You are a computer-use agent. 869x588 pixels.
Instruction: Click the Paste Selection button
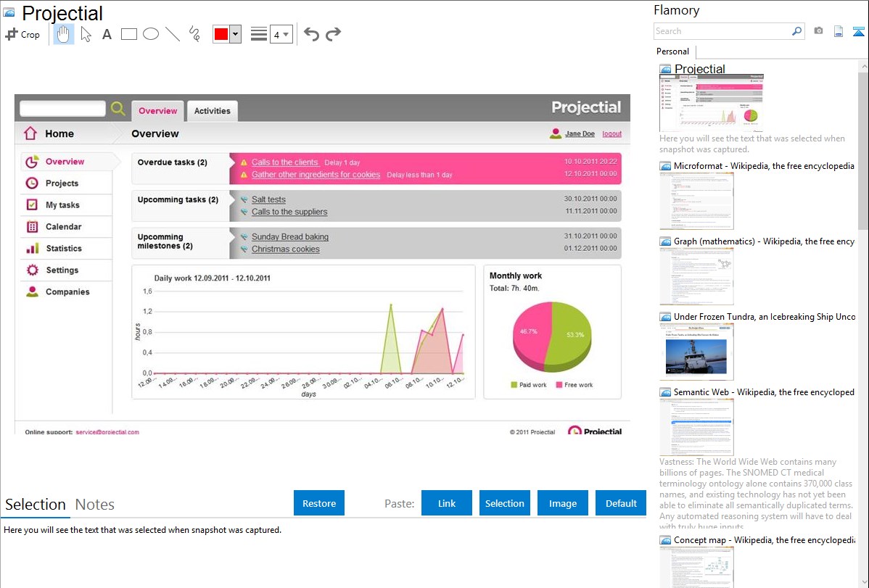504,503
